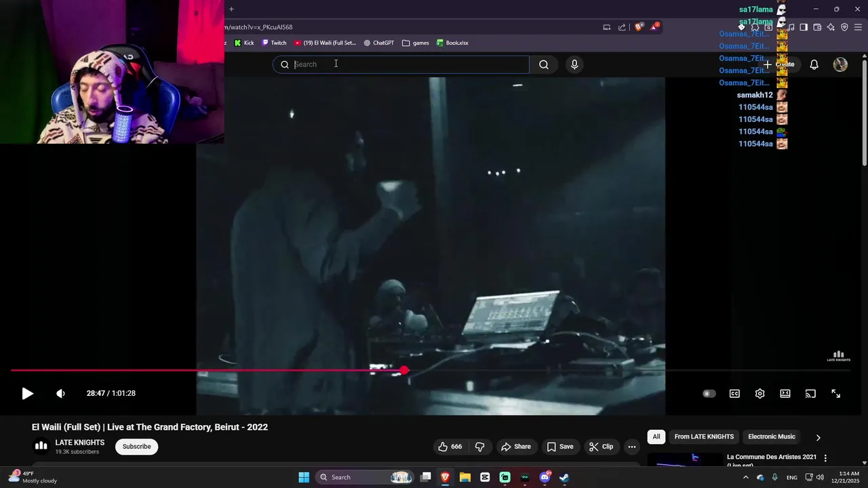This screenshot has width=868, height=488.
Task: Save the video to playlist
Action: 560,447
